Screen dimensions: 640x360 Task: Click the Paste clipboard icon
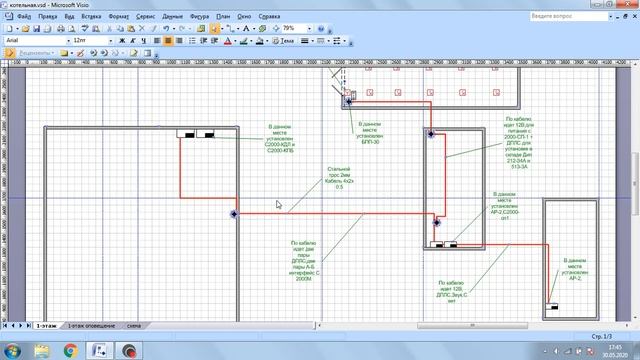pyautogui.click(x=131, y=29)
